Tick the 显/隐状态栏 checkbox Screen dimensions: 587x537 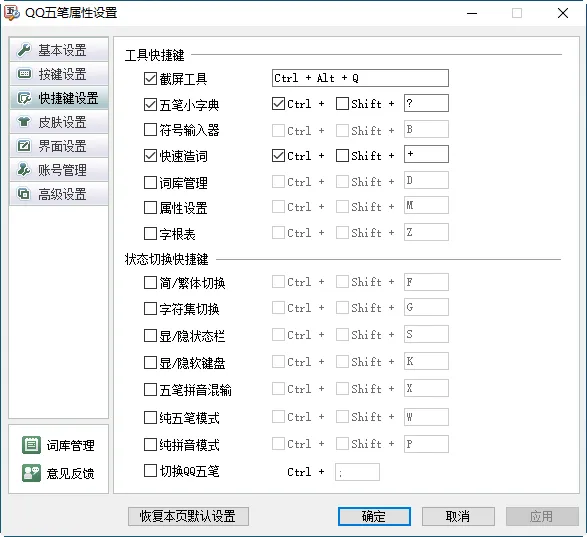(x=150, y=336)
